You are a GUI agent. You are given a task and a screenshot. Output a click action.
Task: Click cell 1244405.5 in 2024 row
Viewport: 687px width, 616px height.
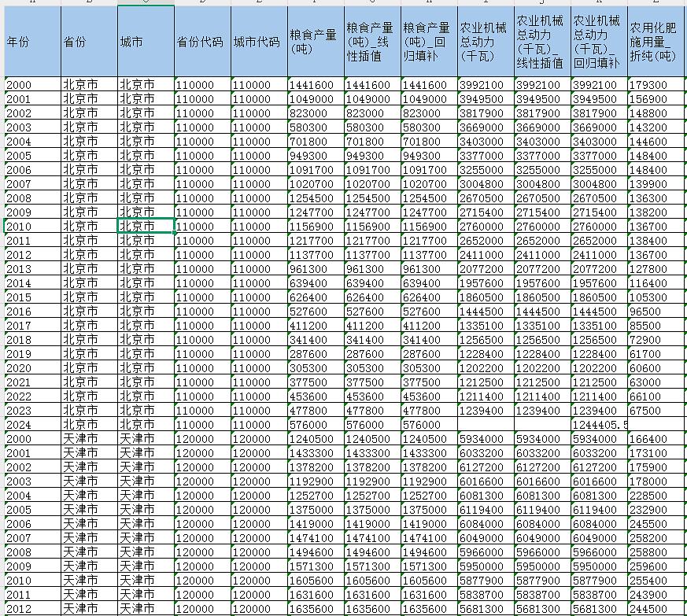pos(600,424)
